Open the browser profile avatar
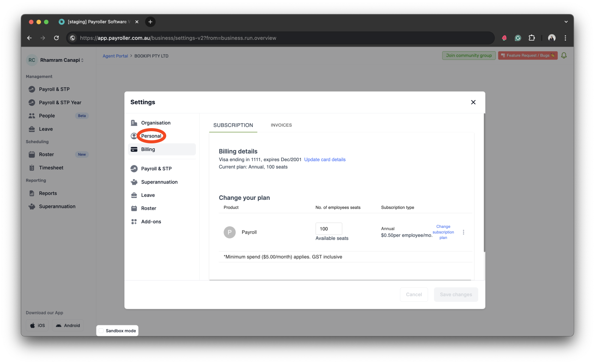The height and width of the screenshot is (364, 595). [552, 38]
